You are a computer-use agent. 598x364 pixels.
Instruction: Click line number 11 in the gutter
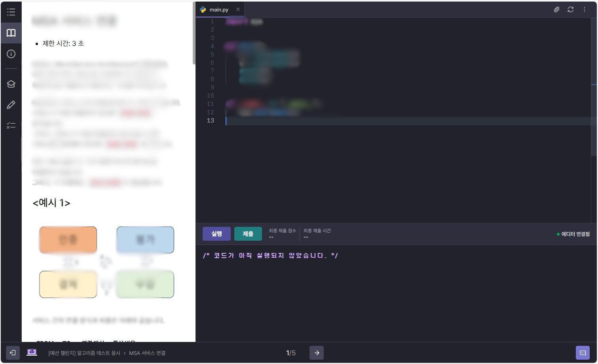(x=210, y=104)
